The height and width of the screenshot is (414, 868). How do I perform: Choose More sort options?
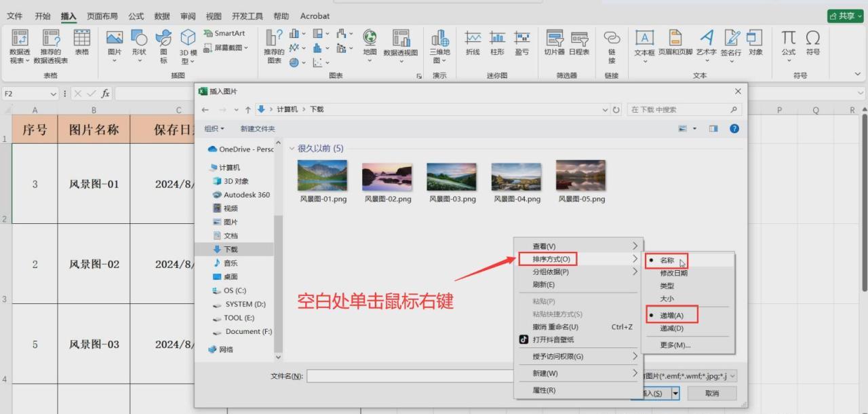[675, 345]
